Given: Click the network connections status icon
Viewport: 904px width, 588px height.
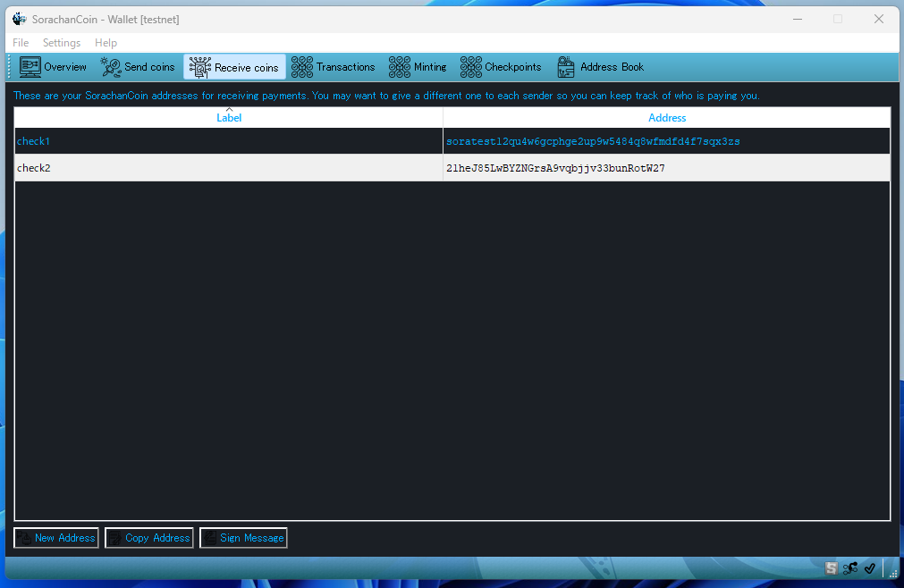Looking at the screenshot, I should (x=850, y=568).
